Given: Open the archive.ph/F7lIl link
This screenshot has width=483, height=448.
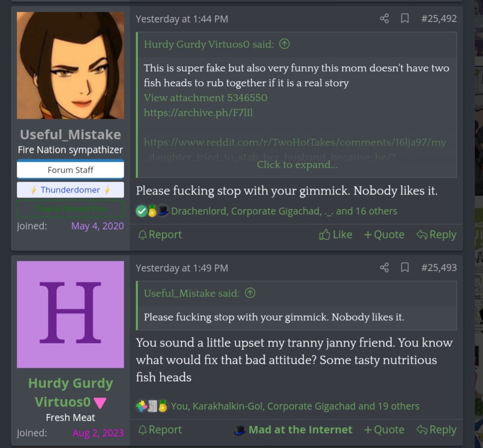Looking at the screenshot, I should (198, 112).
